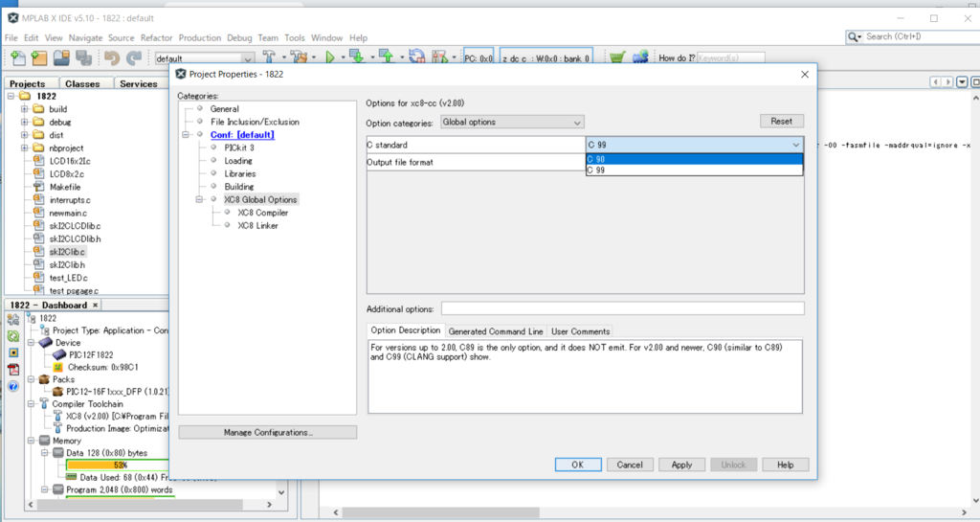Click the Read Device Memory icon

(387, 57)
